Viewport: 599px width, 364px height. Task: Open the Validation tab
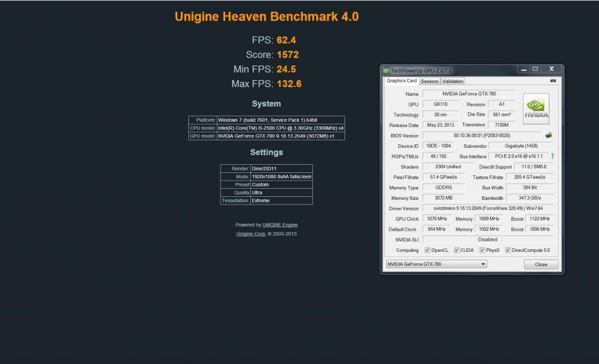coord(453,81)
